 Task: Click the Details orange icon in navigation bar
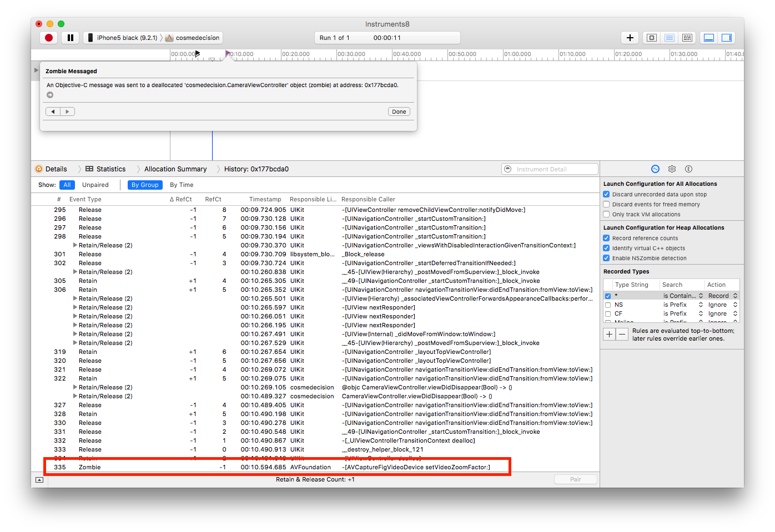[x=39, y=169]
